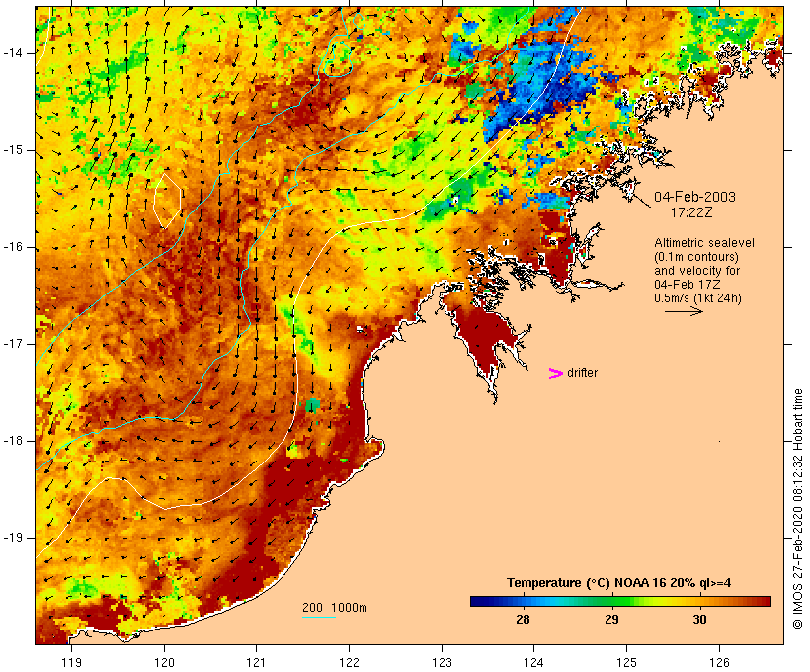Click longitude axis label '120'

pos(164,662)
